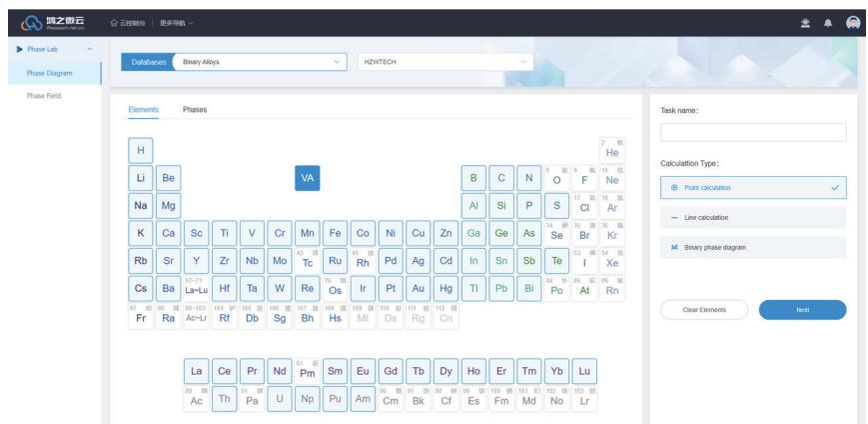Image resolution: width=868 pixels, height=424 pixels.
Task: Click the Task name input field
Action: point(753,133)
